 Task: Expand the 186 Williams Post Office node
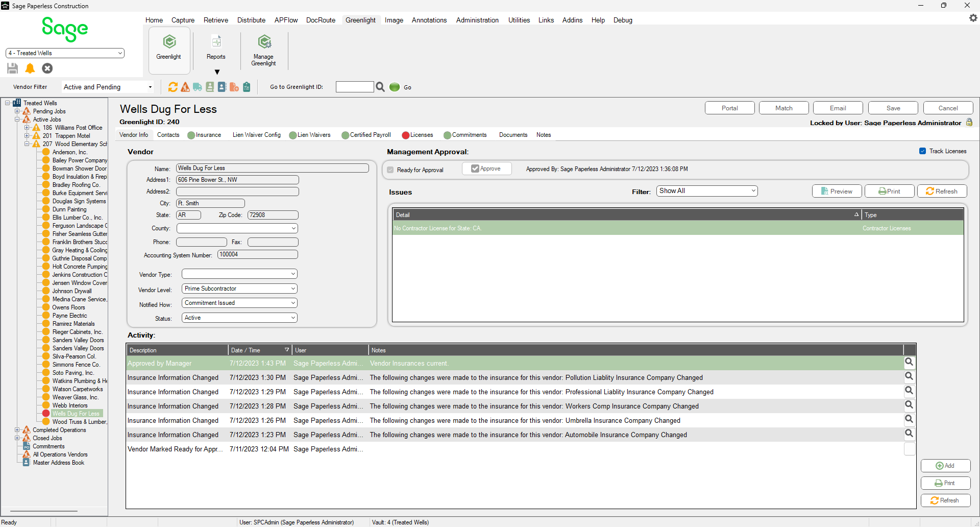(x=27, y=128)
